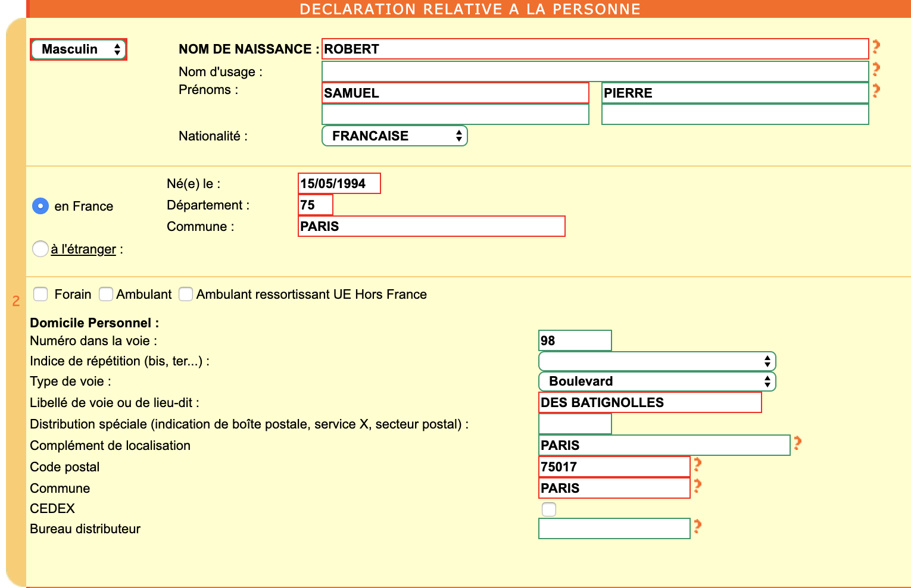This screenshot has height=588, width=911.
Task: Click the 'Domicile Personnel :' heading
Action: [95, 323]
